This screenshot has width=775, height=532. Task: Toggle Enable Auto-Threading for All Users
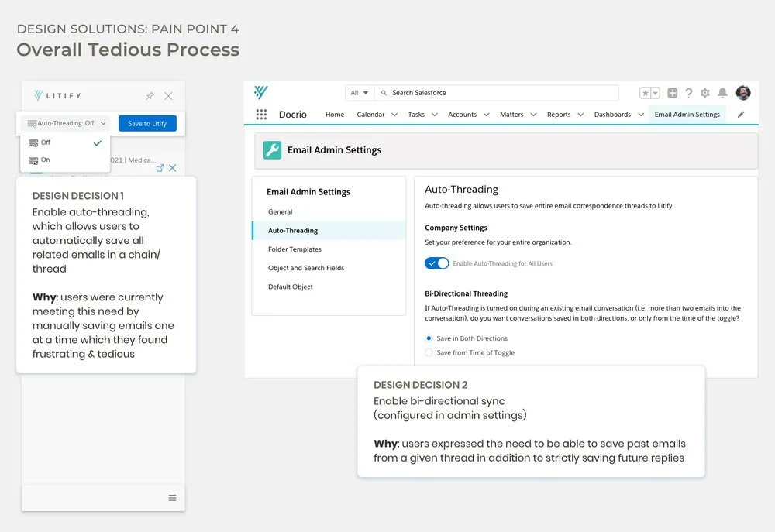click(x=437, y=263)
